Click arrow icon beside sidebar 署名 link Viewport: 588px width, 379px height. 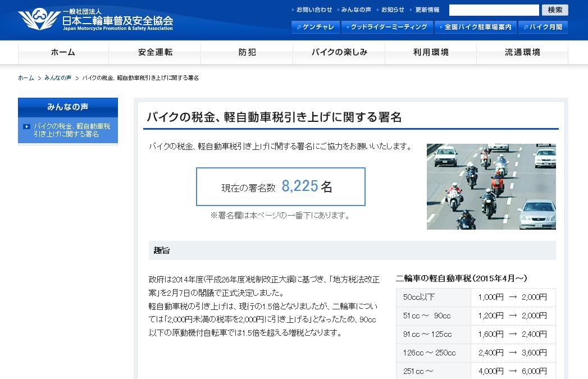coord(26,127)
